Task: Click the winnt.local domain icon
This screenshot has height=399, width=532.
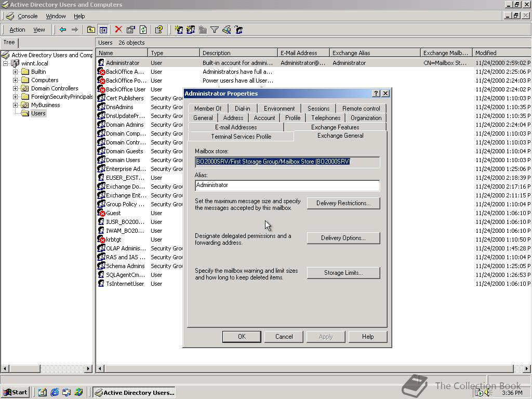Action: click(15, 63)
